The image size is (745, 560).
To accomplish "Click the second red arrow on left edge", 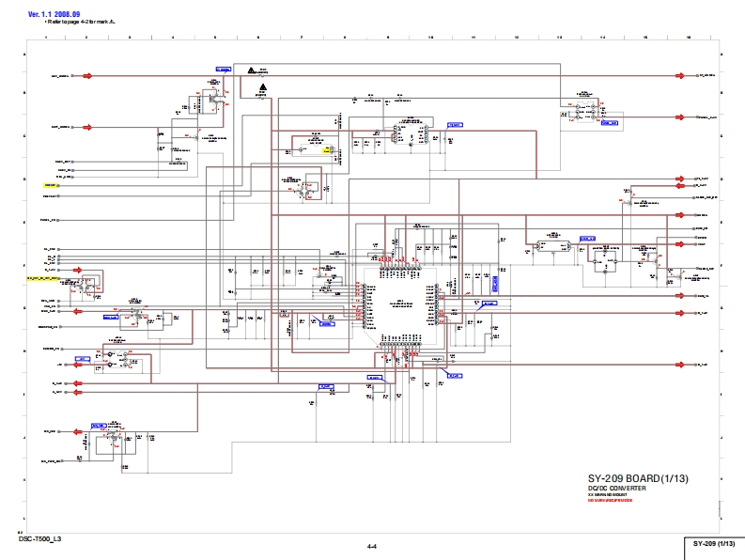I will click(x=86, y=127).
